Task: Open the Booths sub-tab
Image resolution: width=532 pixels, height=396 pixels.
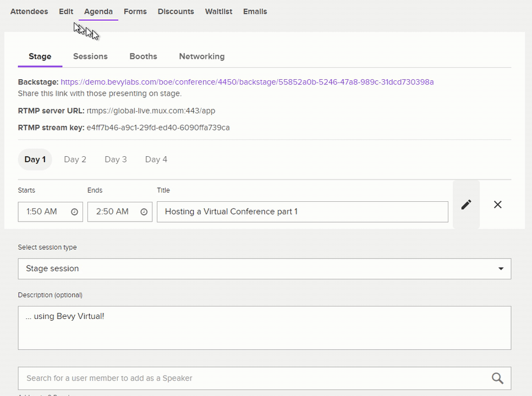Action: 143,56
